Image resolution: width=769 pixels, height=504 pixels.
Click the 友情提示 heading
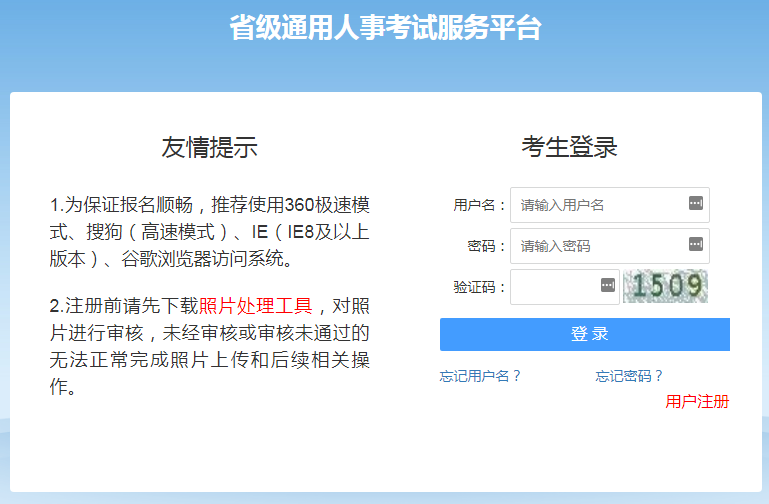tap(210, 148)
